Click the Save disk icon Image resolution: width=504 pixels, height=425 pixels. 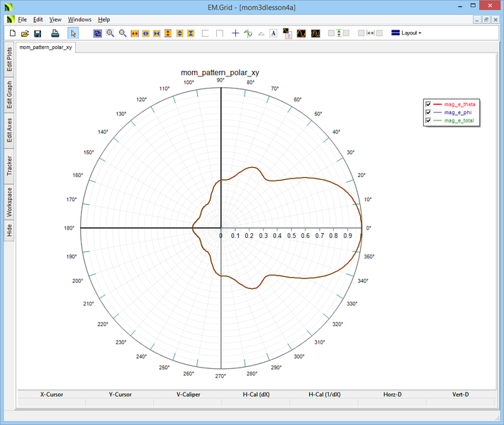pyautogui.click(x=38, y=33)
